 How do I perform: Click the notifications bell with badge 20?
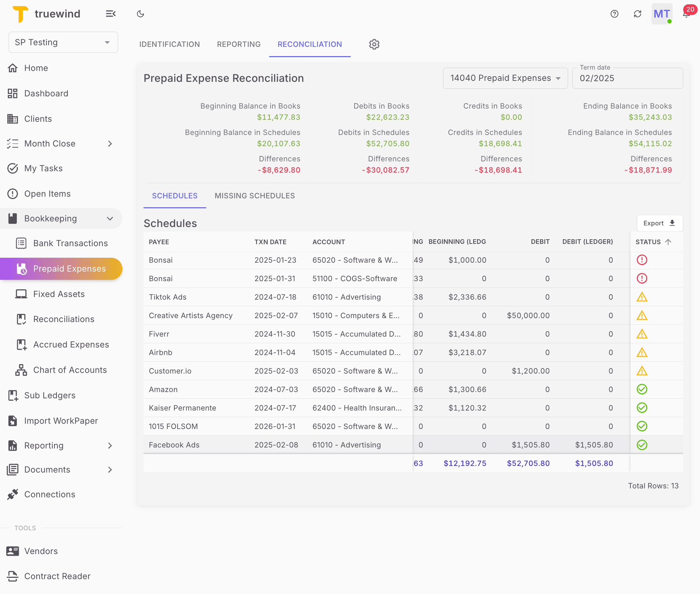686,14
